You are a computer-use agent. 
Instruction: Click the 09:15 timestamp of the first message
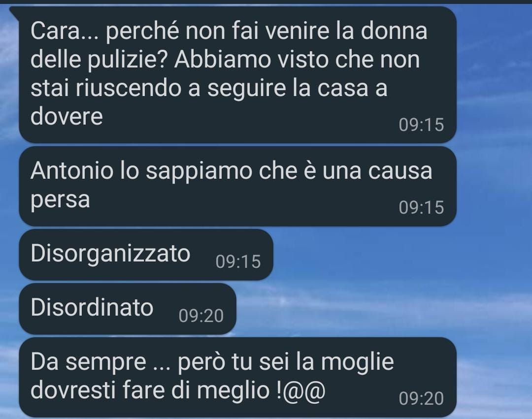point(421,125)
